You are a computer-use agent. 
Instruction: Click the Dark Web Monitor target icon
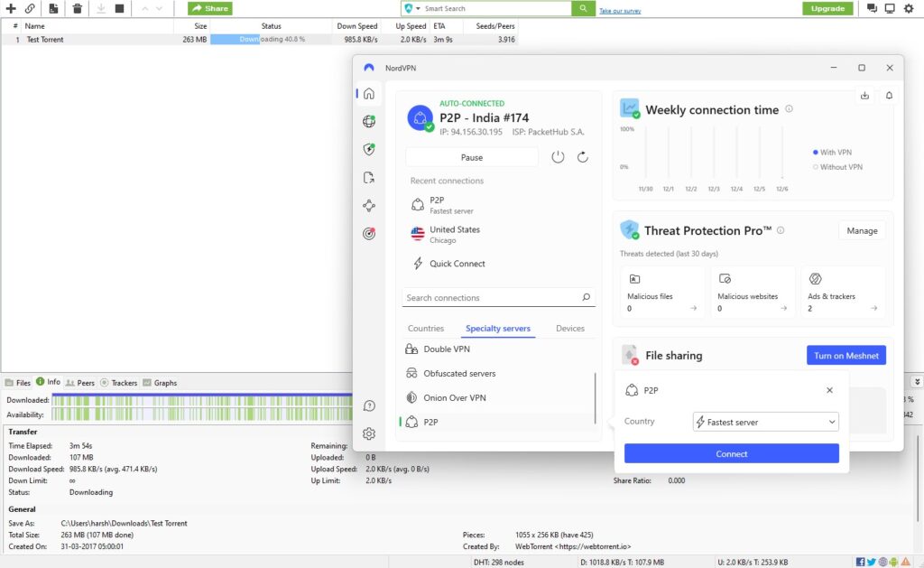[x=368, y=233]
